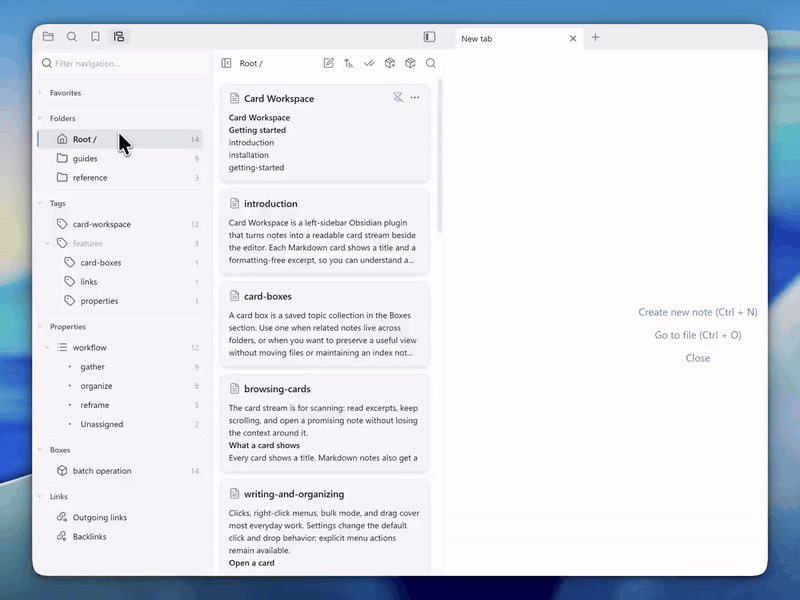Open the search pane icon
The width and height of the screenshot is (800, 600).
pos(71,36)
